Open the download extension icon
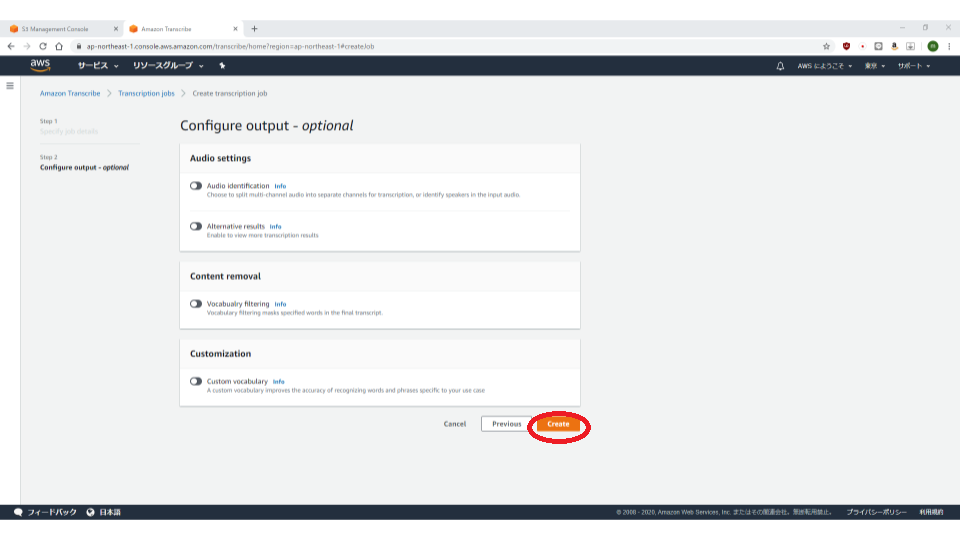 (x=910, y=47)
